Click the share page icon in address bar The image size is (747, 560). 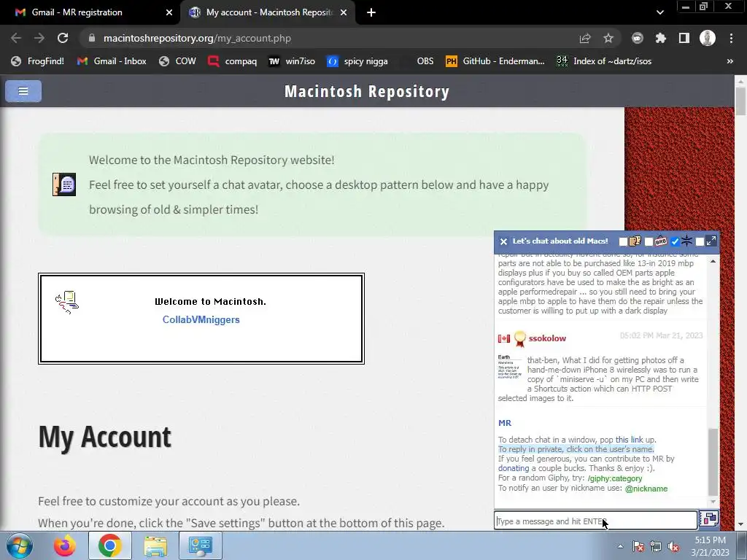tap(585, 38)
